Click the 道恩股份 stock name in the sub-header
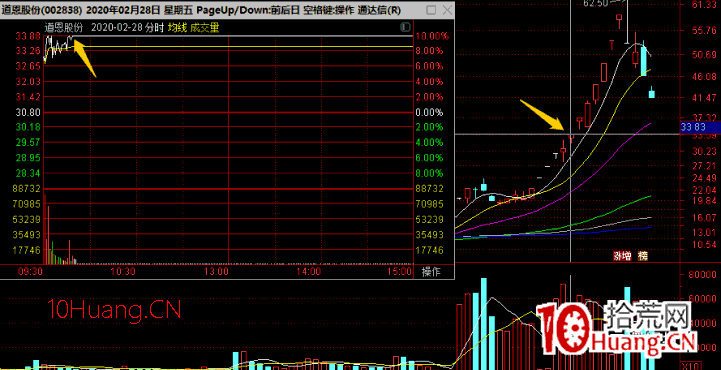 64,28
